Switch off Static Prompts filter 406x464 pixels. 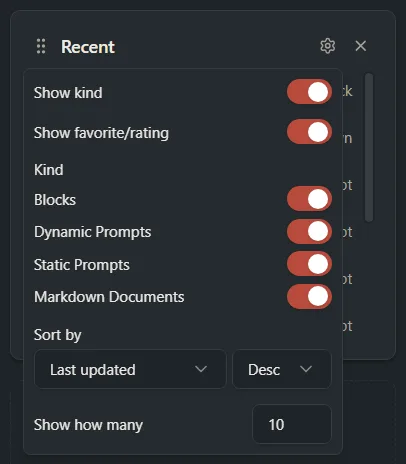coord(309,264)
